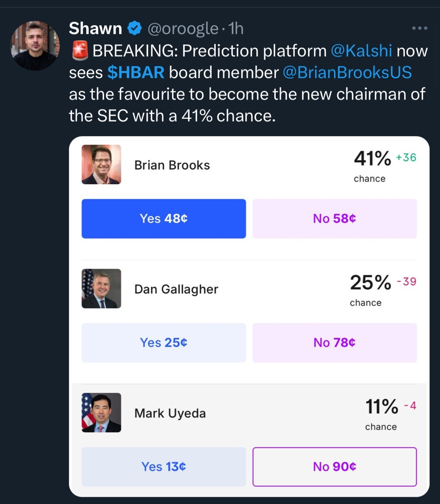Buy No 58¢ for Brian Brooks

pos(335,218)
